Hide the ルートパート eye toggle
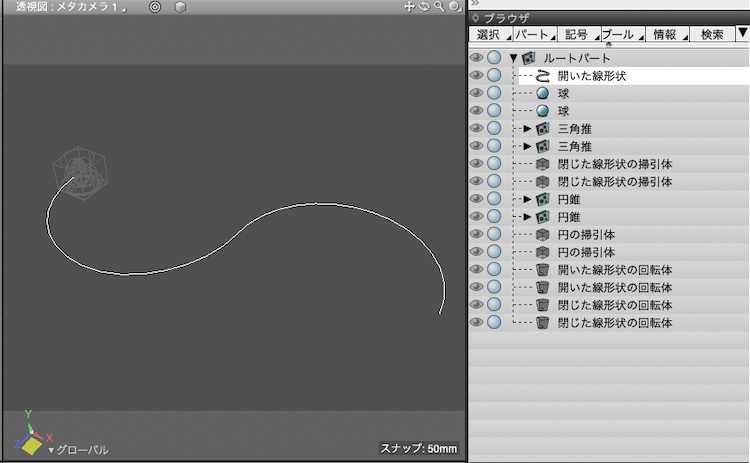Screen dimensions: 750x463 (477, 58)
